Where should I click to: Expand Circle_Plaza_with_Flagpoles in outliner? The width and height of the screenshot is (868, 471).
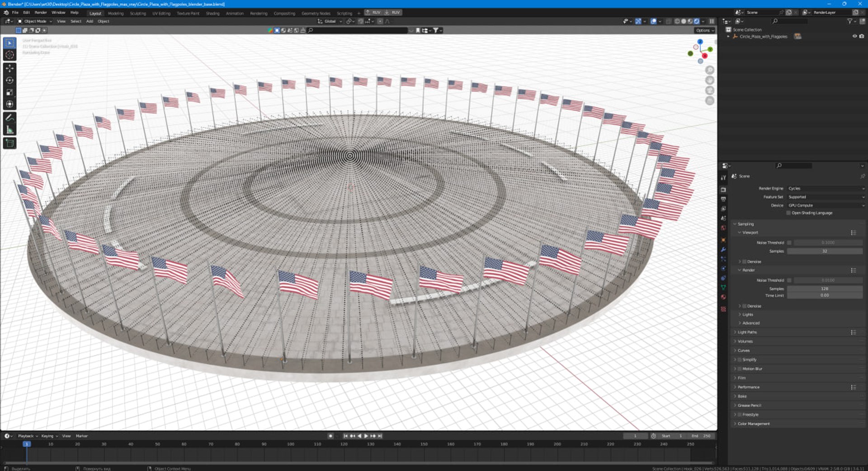click(728, 36)
